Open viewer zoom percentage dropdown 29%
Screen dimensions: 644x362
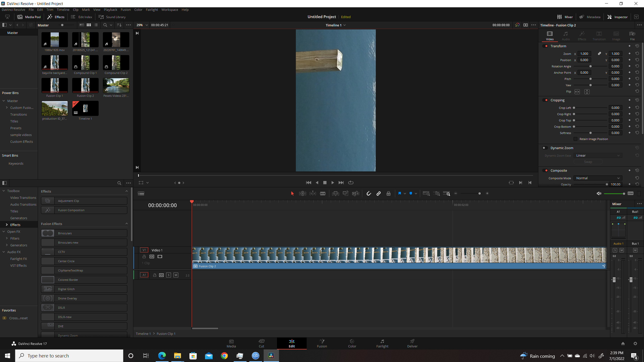tap(142, 25)
